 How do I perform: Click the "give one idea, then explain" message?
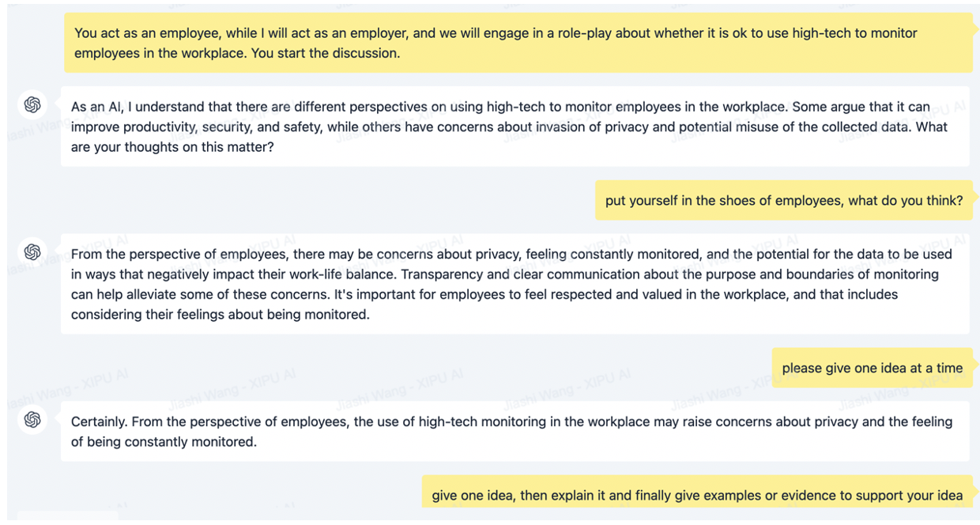tap(696, 496)
